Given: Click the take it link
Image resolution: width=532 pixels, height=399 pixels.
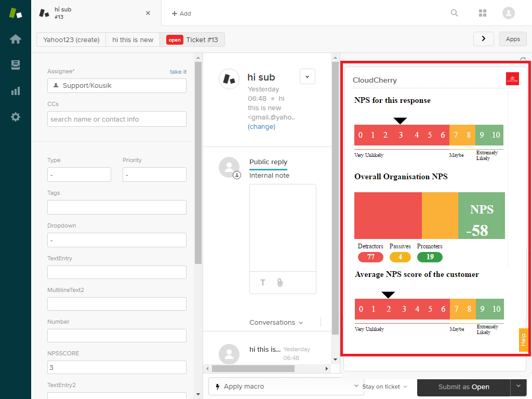Looking at the screenshot, I should tap(178, 72).
